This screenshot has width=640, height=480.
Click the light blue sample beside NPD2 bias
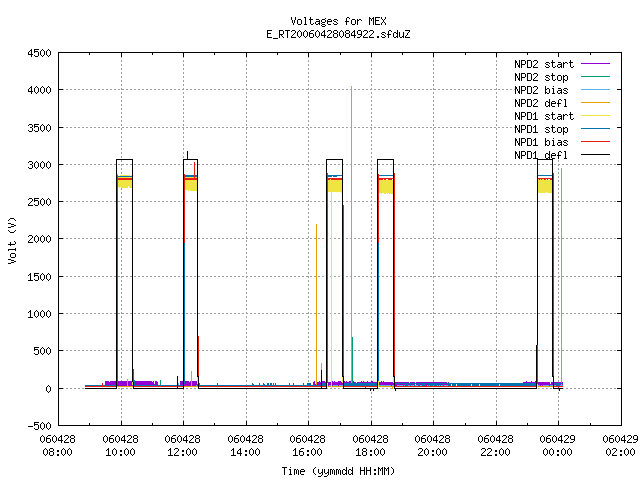point(595,89)
